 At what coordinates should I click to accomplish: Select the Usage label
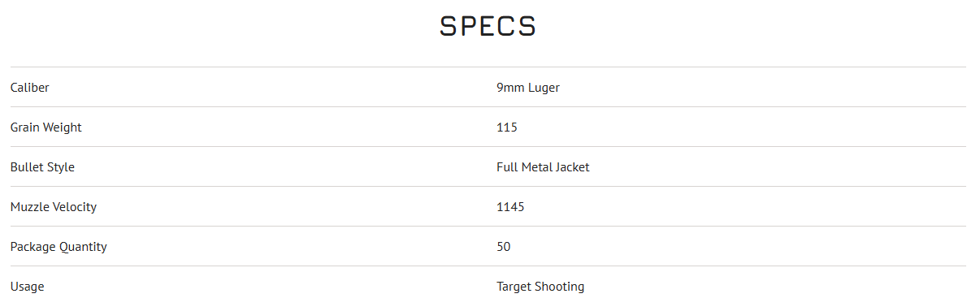(x=28, y=287)
